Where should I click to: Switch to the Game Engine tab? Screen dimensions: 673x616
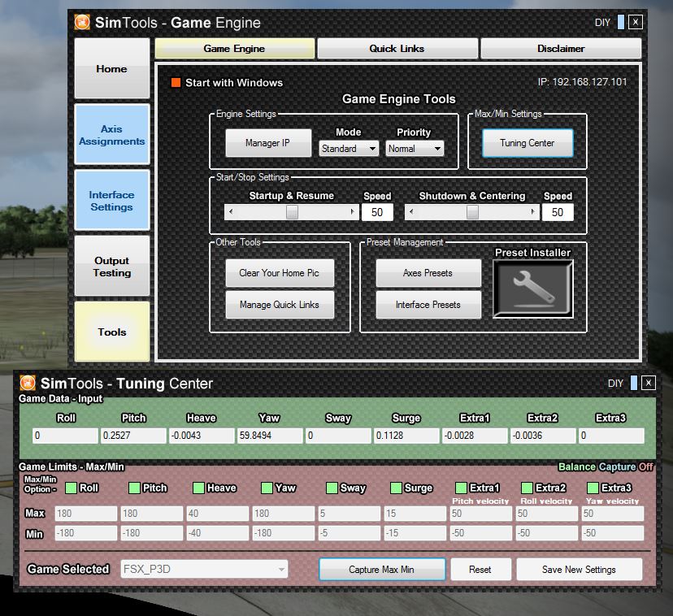point(234,49)
